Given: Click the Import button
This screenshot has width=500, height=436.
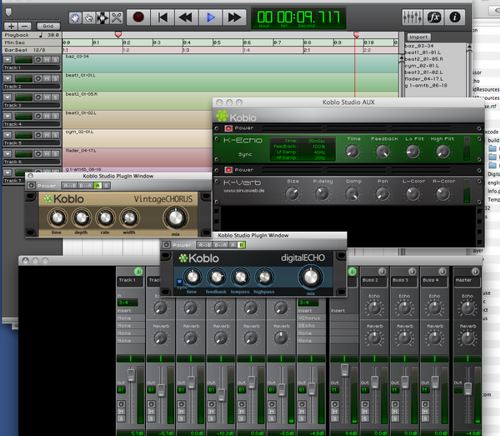Looking at the screenshot, I should 418,37.
